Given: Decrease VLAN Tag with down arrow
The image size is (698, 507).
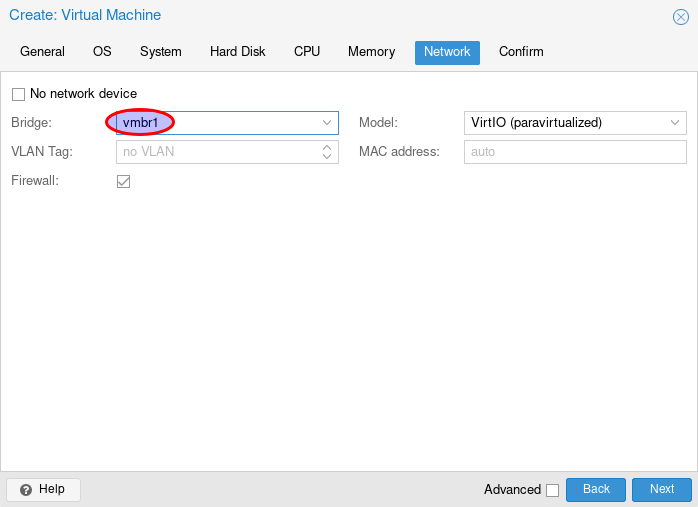Looking at the screenshot, I should 327,156.
